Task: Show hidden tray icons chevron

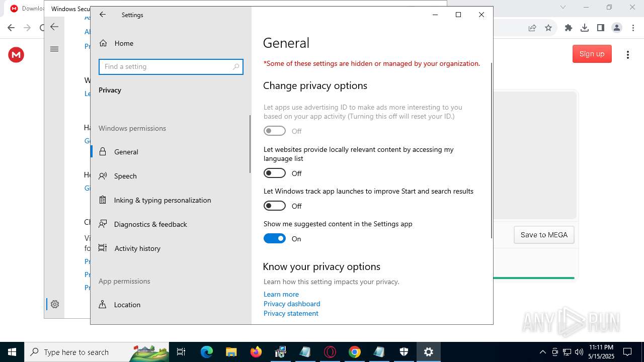Action: (x=542, y=352)
